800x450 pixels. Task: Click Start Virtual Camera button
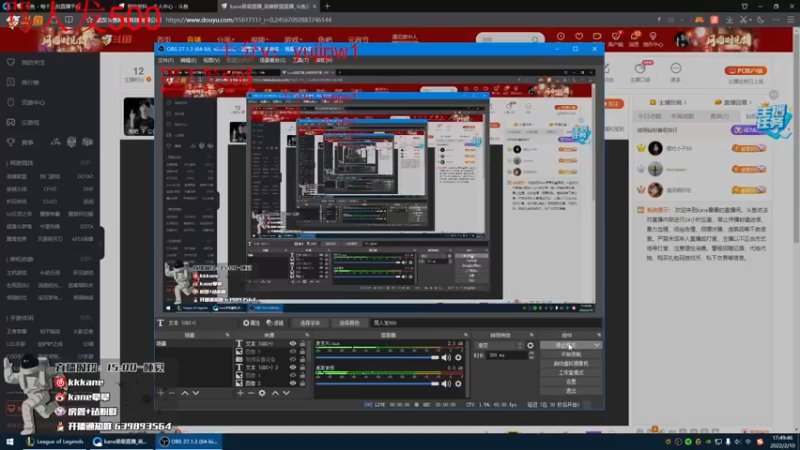pos(571,363)
